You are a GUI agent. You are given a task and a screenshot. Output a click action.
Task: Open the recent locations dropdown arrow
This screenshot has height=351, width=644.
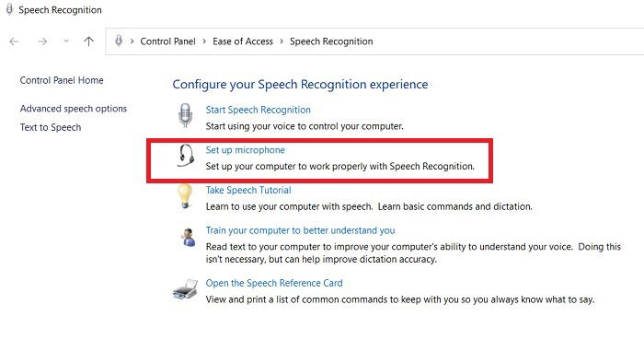pyautogui.click(x=66, y=41)
